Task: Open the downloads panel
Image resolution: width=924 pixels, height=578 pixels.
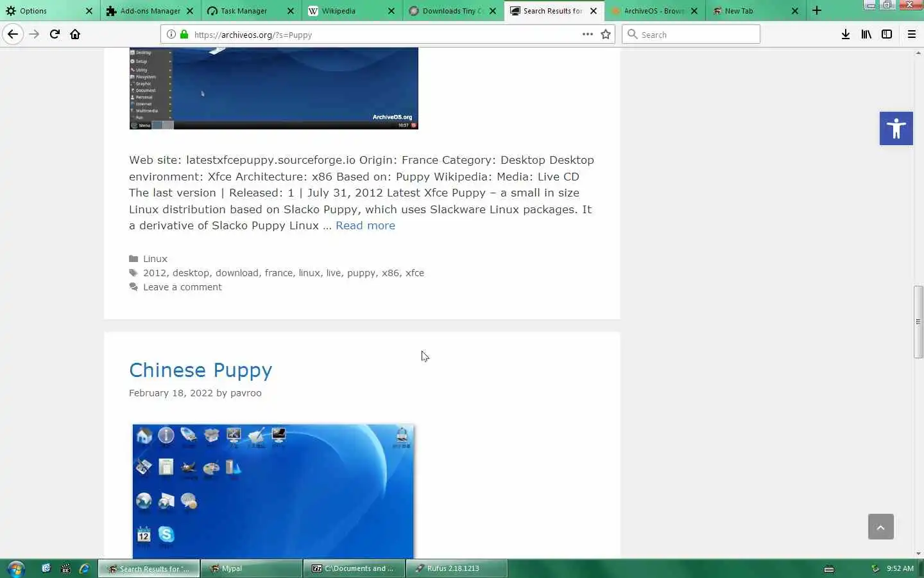Action: [x=846, y=34]
